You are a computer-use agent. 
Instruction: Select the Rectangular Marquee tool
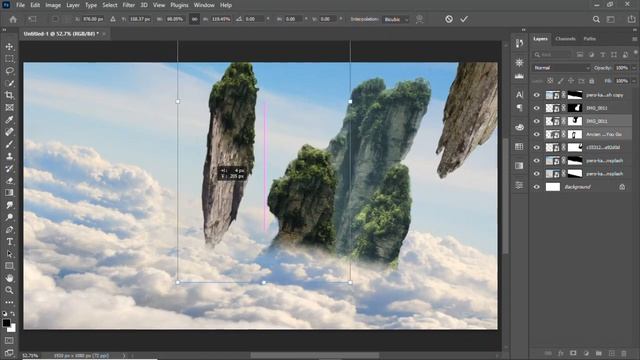9,59
